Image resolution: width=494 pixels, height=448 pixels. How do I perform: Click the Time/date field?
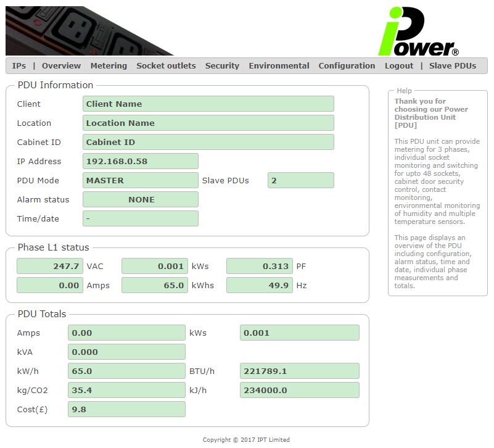click(x=140, y=218)
